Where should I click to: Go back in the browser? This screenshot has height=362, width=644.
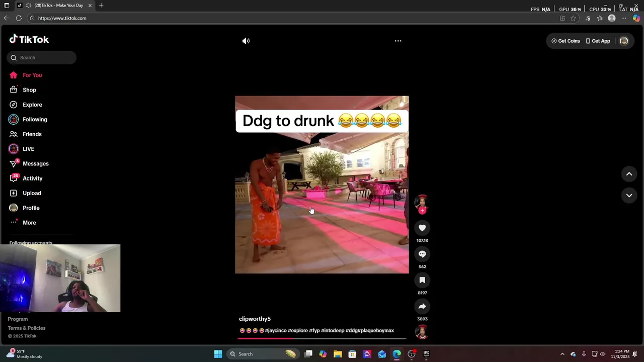(6, 18)
